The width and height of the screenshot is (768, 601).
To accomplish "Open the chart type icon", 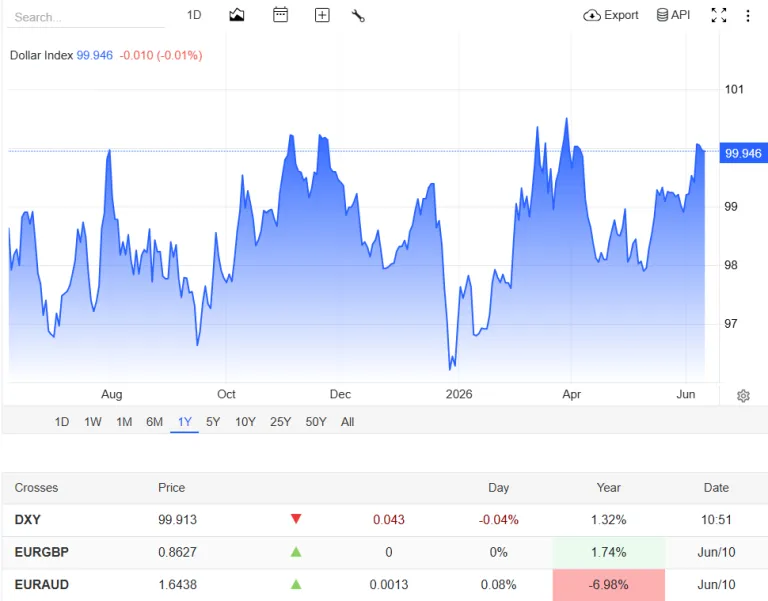I will [x=237, y=15].
